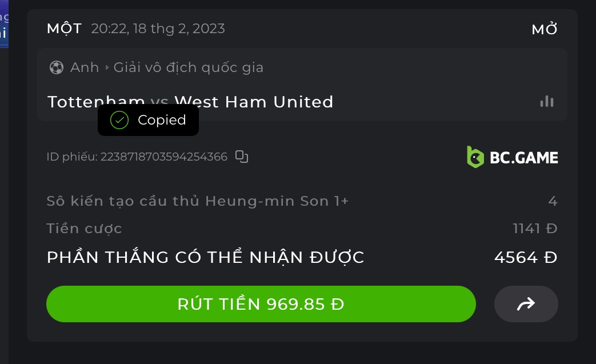This screenshot has height=364, width=596.
Task: Click the odds value 4
Action: (x=552, y=201)
